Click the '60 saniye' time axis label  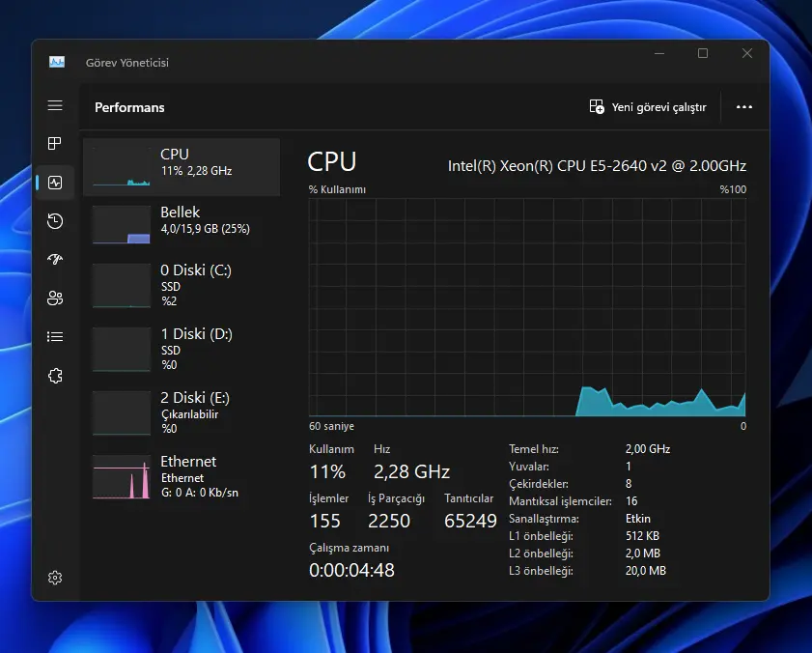[x=331, y=426]
